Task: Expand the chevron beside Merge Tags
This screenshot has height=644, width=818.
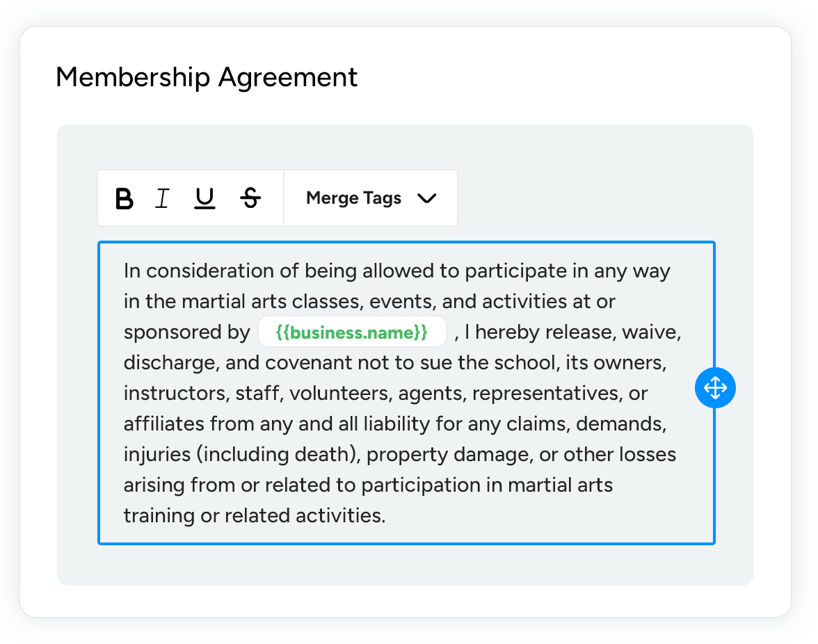Action: [426, 198]
